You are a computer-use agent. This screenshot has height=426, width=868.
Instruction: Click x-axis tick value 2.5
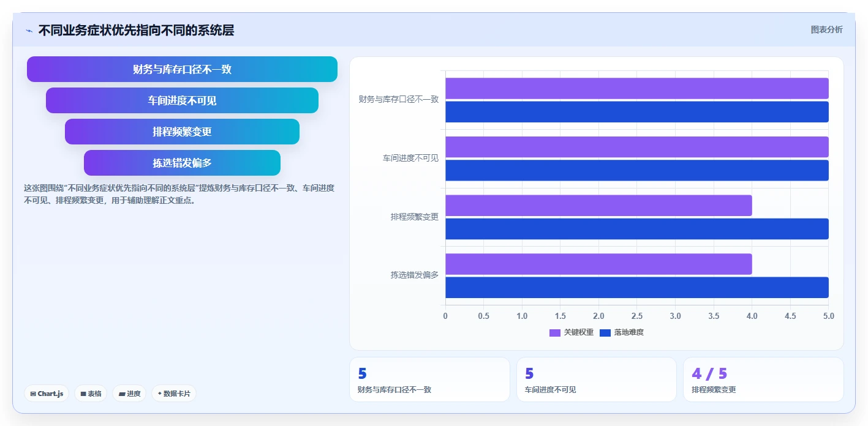coord(637,316)
